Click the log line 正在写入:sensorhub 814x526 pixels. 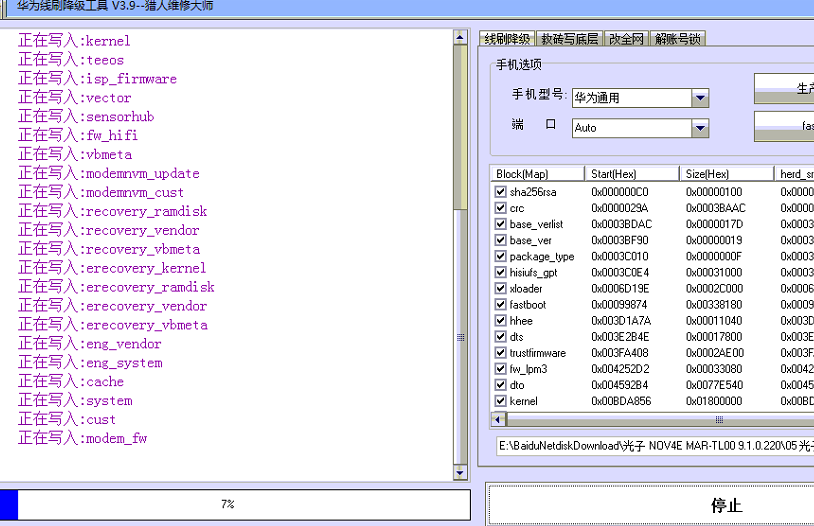click(86, 116)
